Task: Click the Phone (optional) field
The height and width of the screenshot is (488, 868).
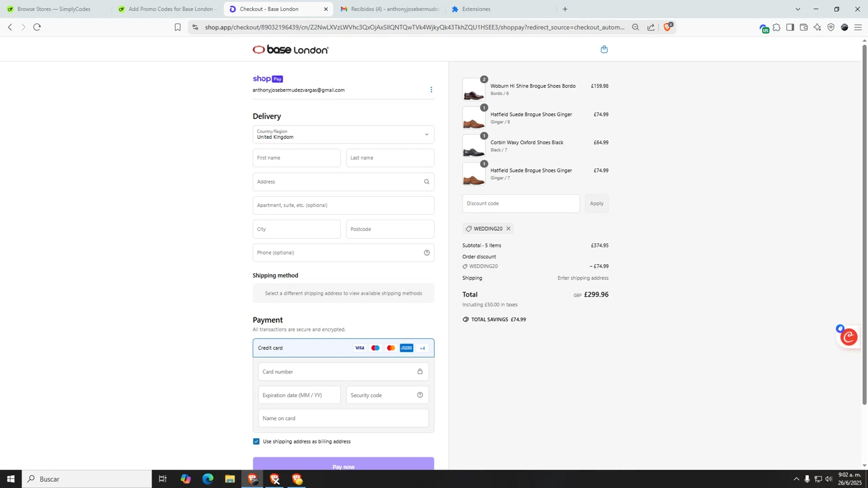Action: [343, 253]
